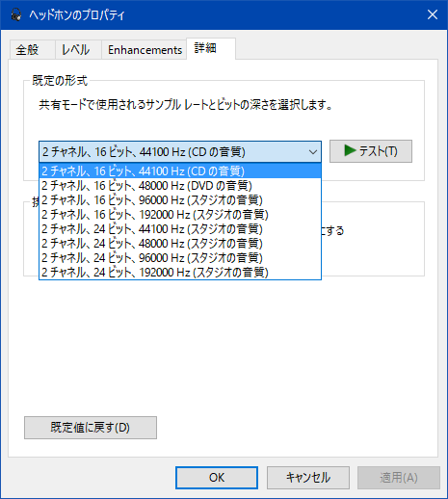
Task: Choose 24 ビット 192000 Hz studio quality option
Action: (x=180, y=273)
